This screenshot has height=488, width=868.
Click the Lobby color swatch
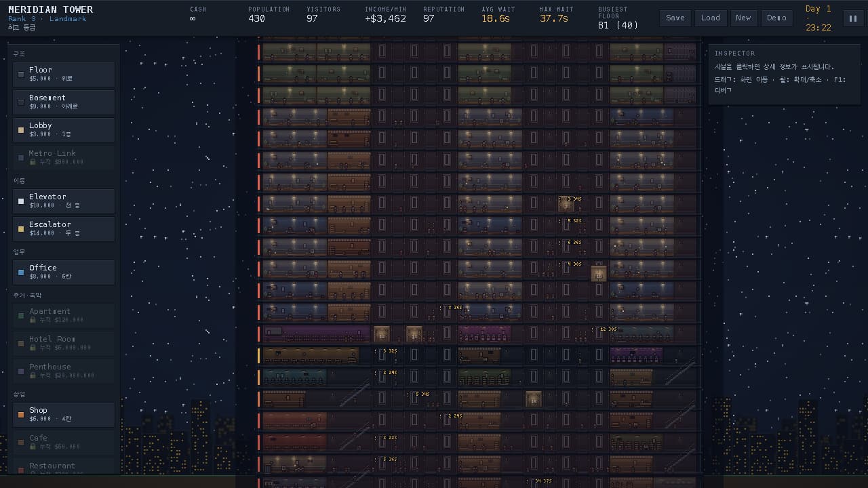point(21,130)
